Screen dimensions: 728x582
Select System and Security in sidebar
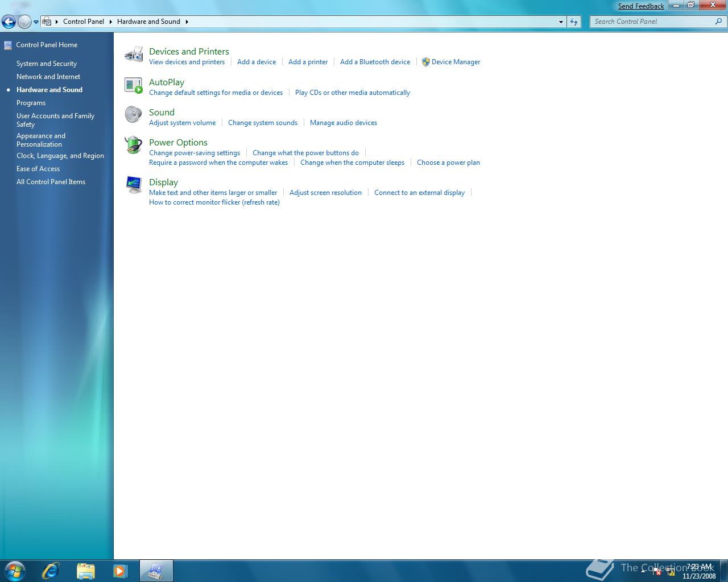[x=47, y=64]
